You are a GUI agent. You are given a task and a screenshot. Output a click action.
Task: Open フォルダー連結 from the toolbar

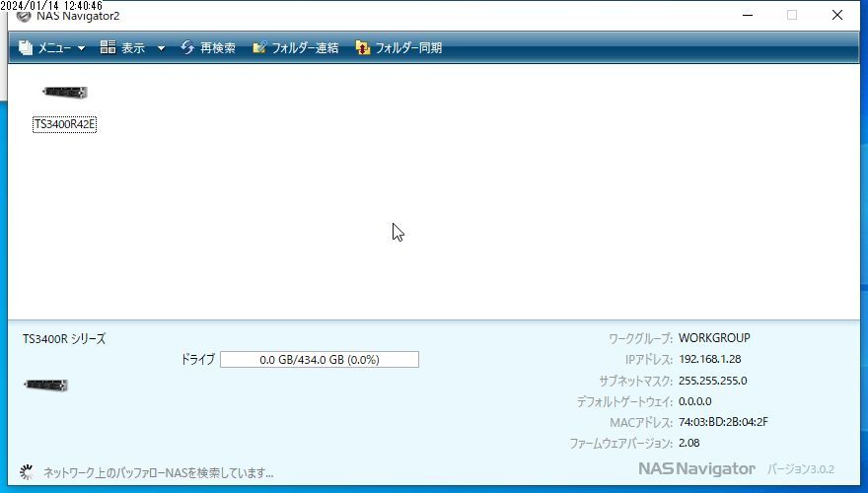305,48
